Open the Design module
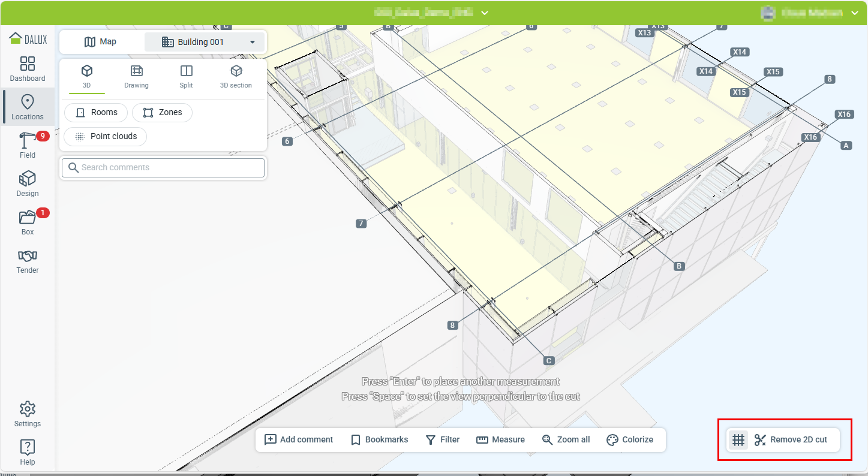 coord(28,184)
